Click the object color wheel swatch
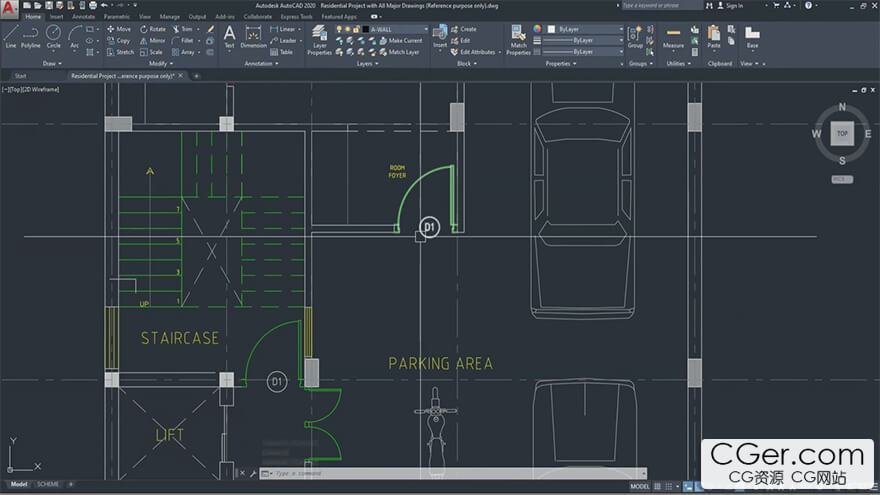The image size is (880, 495). pos(537,29)
